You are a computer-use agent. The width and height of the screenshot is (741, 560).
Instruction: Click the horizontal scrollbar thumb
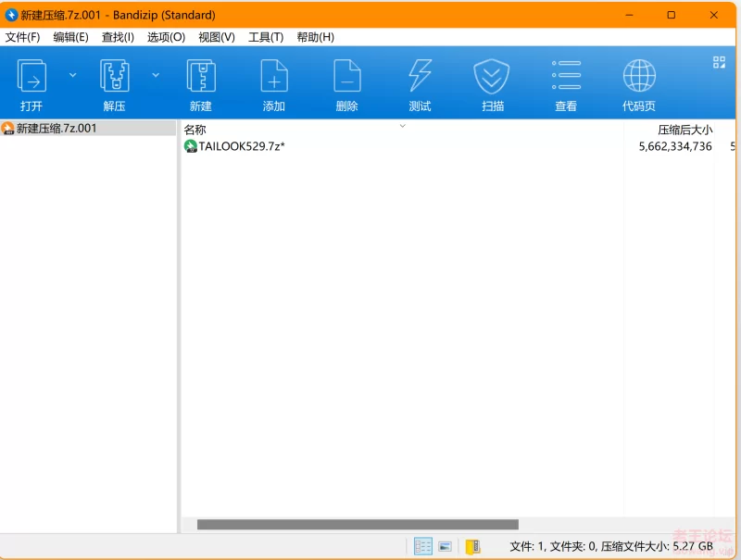tap(358, 525)
